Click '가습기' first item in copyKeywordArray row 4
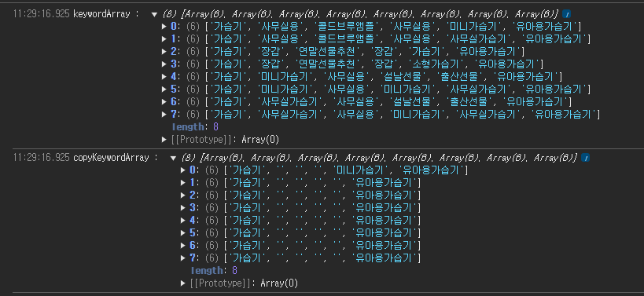644x296 pixels. [247, 220]
